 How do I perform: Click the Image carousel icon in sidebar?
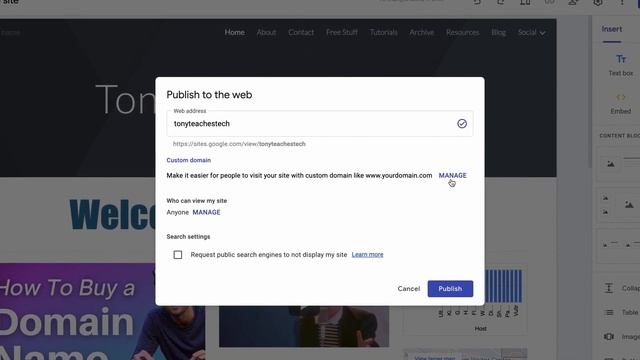[x=609, y=336]
